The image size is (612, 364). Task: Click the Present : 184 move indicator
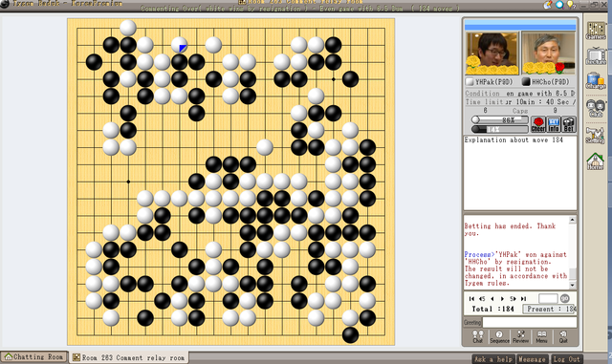[550, 309]
